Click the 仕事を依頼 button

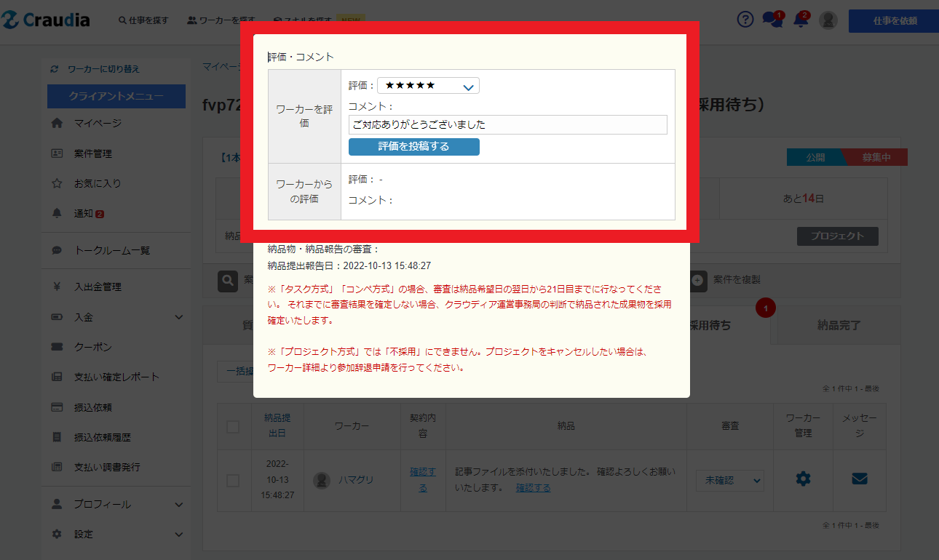tap(894, 20)
